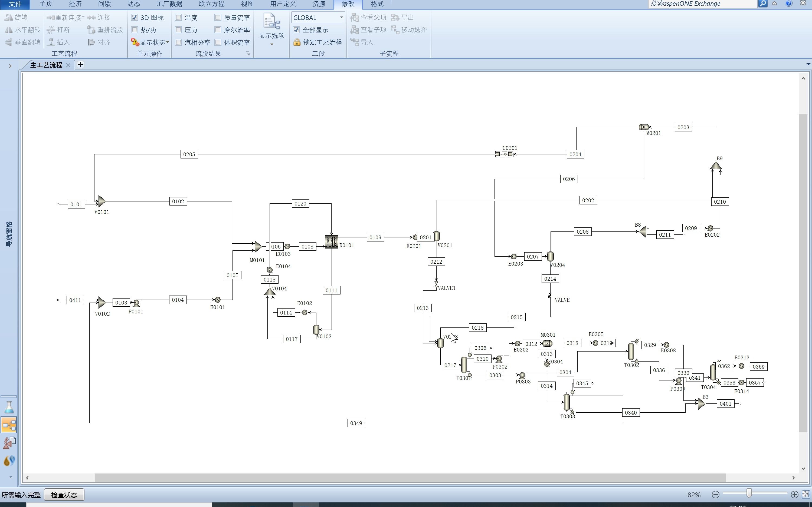This screenshot has width=812, height=507.
Task: Uncheck the 全部显示 show all checkbox
Action: coord(296,30)
